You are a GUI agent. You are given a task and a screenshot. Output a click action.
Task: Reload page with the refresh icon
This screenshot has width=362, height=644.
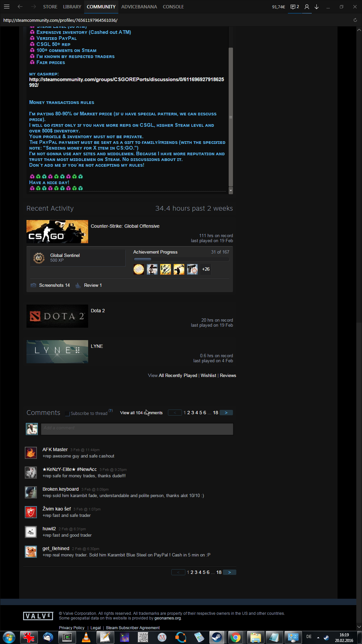[355, 20]
